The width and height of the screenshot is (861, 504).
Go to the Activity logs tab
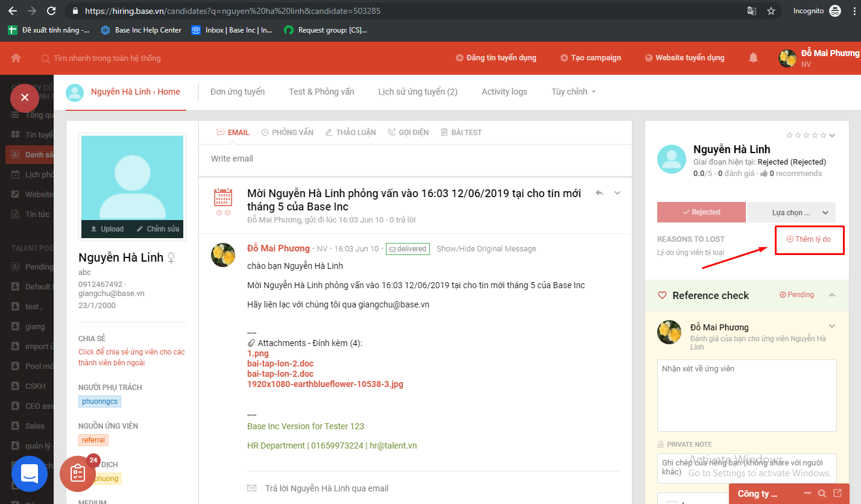(x=505, y=92)
